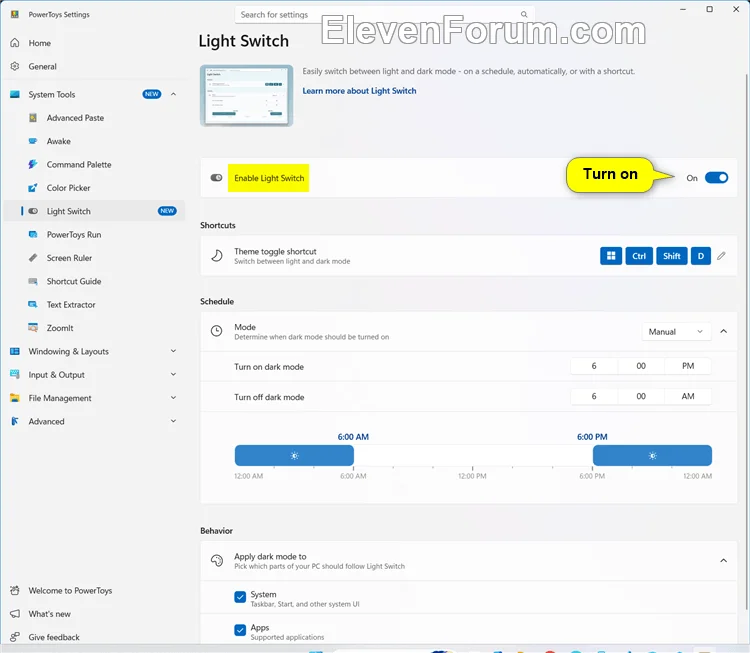750x653 pixels.
Task: Toggle the Enable Light Switch switch
Action: click(717, 178)
